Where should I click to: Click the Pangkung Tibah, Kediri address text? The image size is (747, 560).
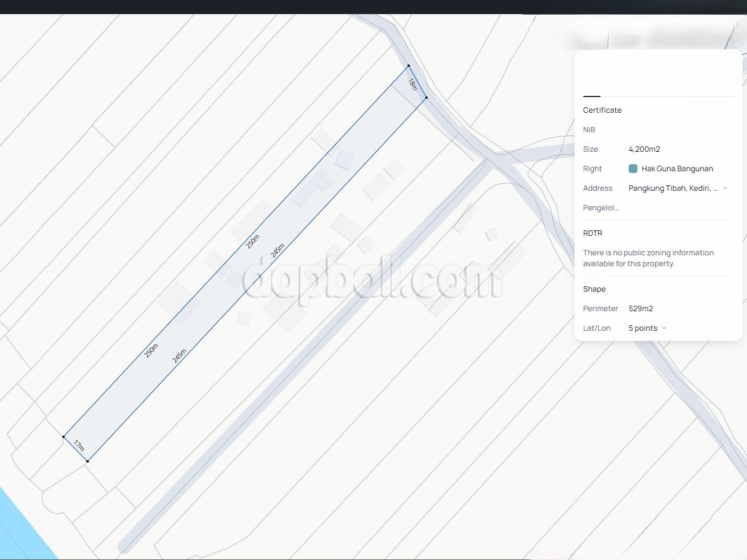coord(673,188)
